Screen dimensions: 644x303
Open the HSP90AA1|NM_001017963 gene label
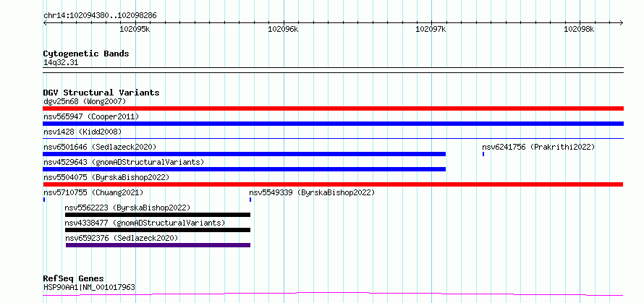[x=89, y=287]
